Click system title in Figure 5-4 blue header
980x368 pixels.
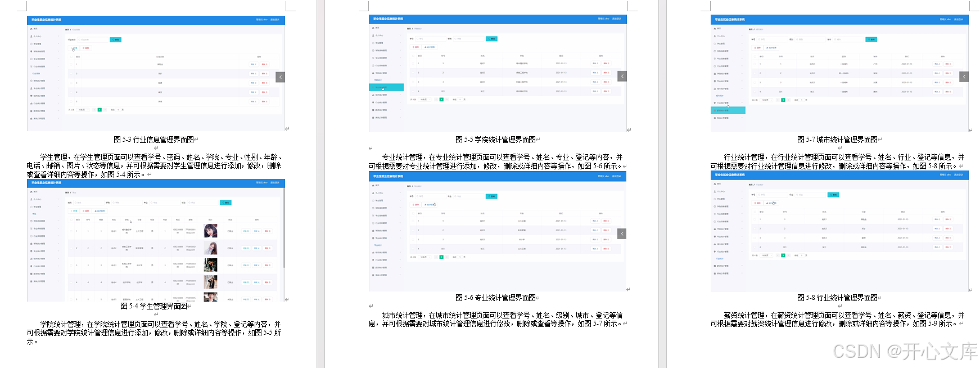click(46, 183)
